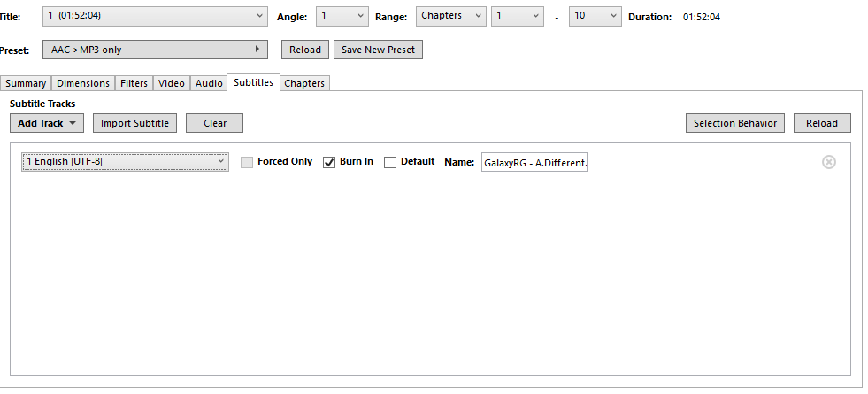Screen dimensions: 868x394
Task: Open the Title dropdown
Action: tap(155, 16)
